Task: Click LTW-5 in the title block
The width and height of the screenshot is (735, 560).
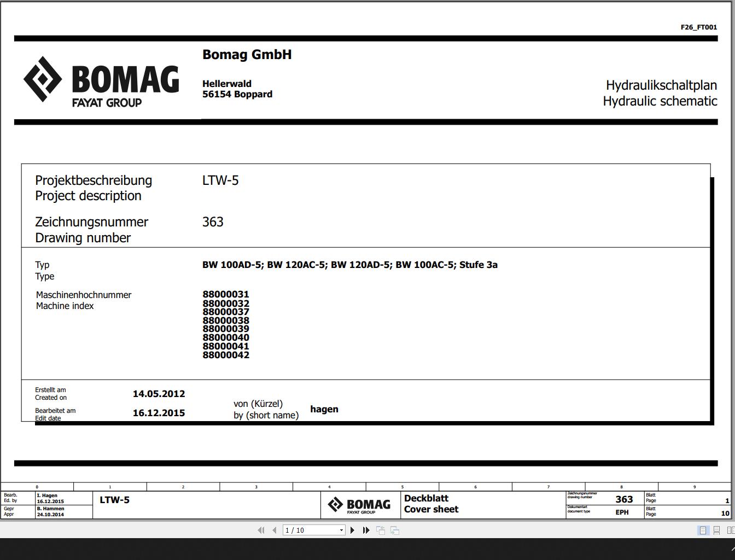Action: (x=114, y=500)
